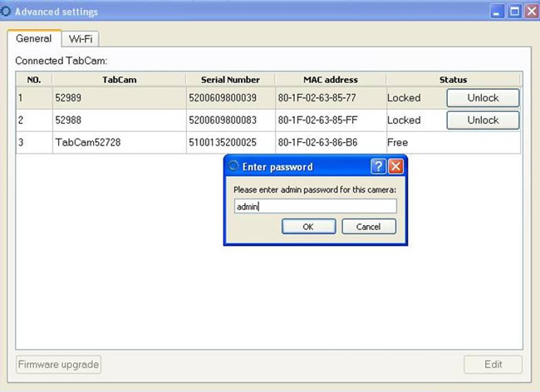The height and width of the screenshot is (392, 540).
Task: Minimize the Advanced settings window
Action: click(x=497, y=12)
